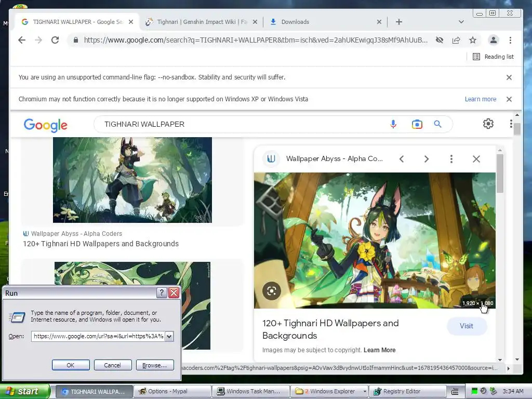
Task: Click the preview panel scrollbar
Action: point(500,174)
